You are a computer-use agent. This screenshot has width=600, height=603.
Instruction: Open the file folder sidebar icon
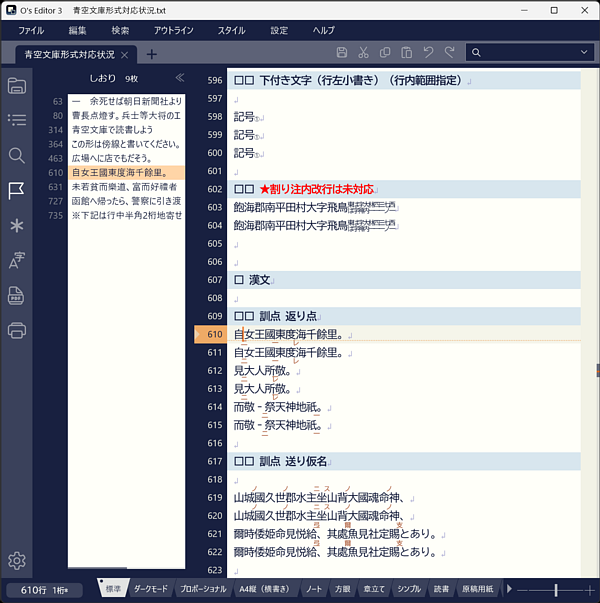[17, 86]
